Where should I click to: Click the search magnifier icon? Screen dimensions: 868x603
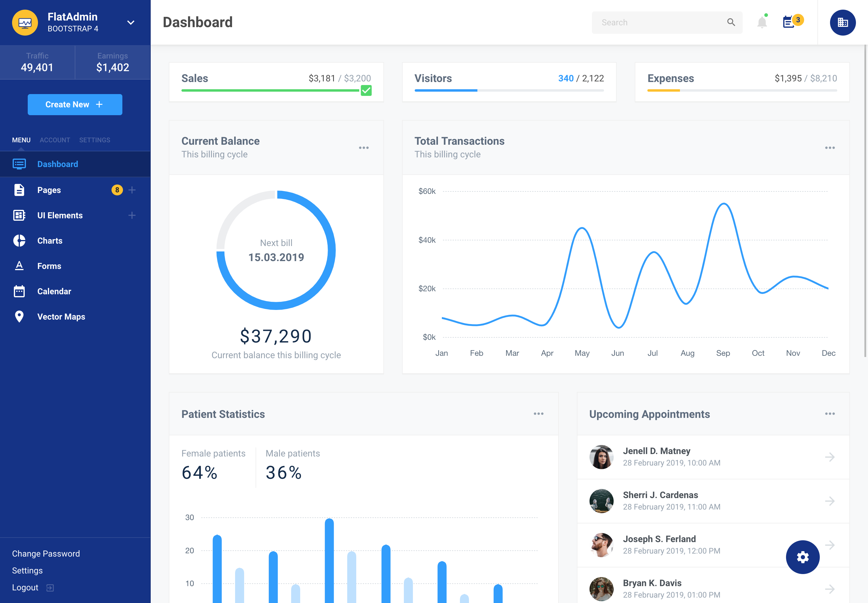pos(731,23)
